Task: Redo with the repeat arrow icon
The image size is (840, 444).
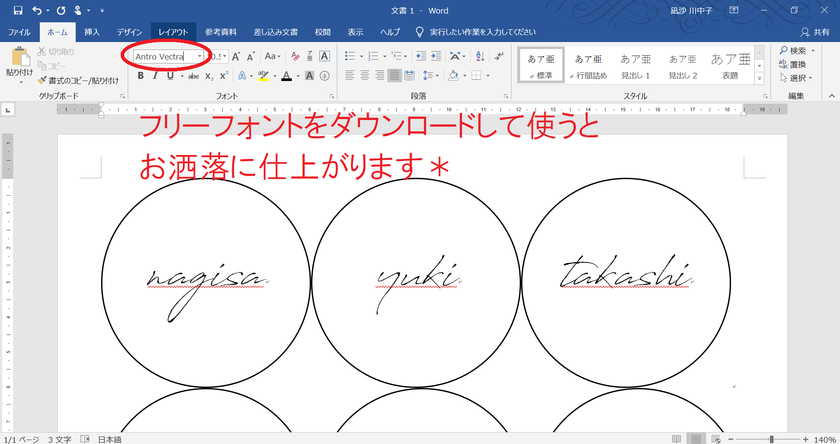Action: coord(61,10)
